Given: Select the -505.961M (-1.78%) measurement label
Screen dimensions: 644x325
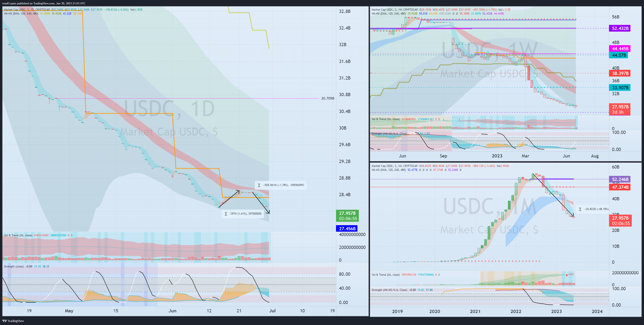Looking at the screenshot, I should point(281,185).
